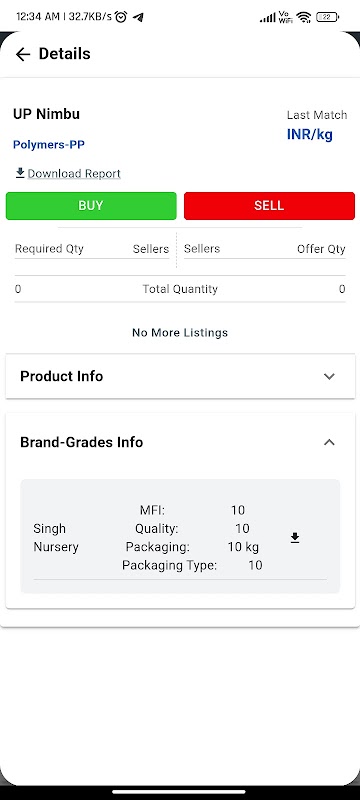Image resolution: width=360 pixels, height=800 pixels.
Task: Tap the alarm clock status icon
Action: pos(121,17)
